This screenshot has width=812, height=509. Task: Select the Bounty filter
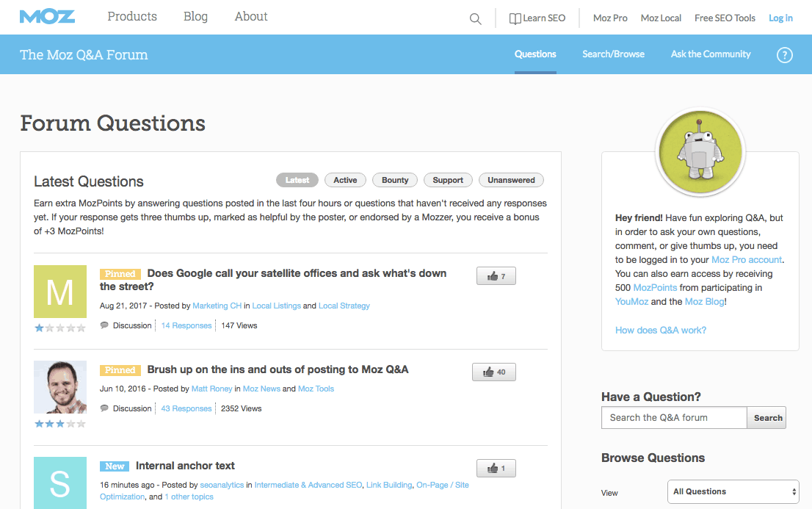pos(395,181)
